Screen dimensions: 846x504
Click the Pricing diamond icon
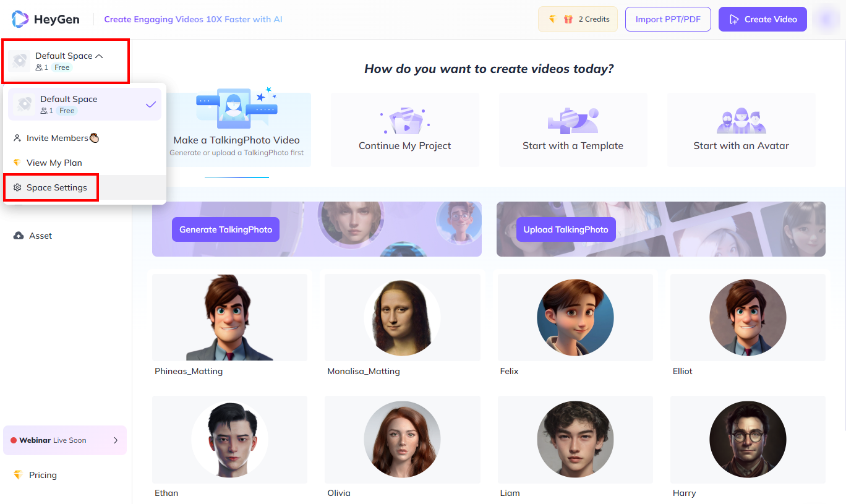[x=18, y=475]
